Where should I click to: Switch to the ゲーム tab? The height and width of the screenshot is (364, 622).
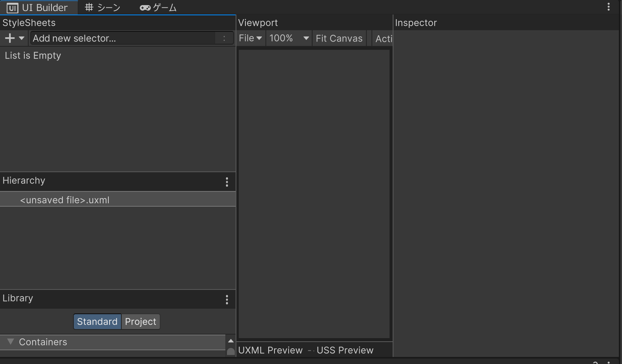click(x=158, y=7)
